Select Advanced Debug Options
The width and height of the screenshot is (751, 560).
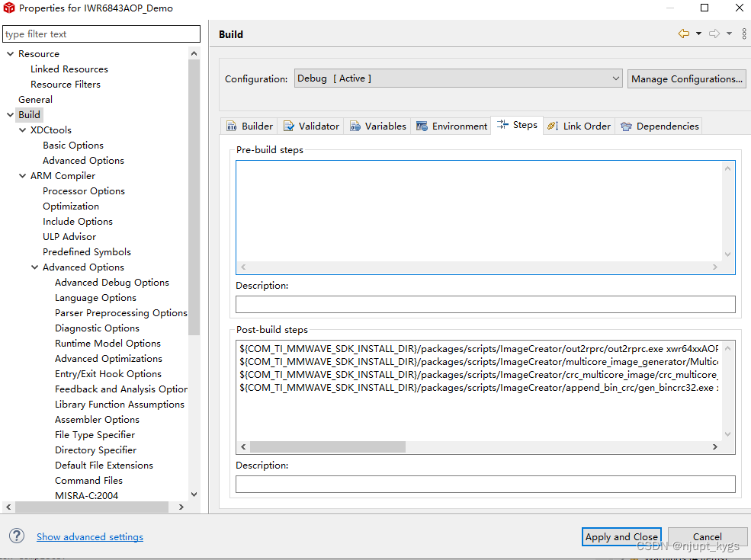112,283
